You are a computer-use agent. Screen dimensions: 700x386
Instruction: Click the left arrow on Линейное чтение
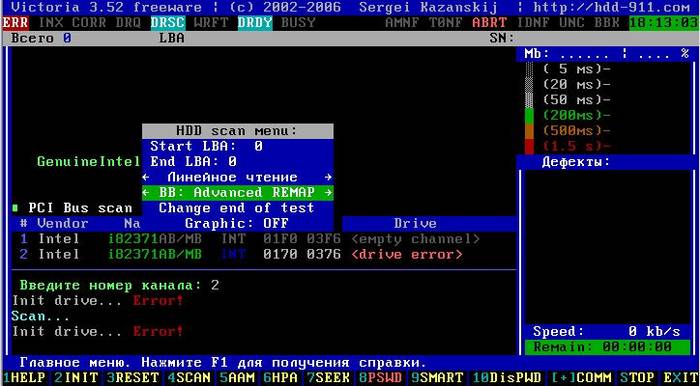pos(146,177)
